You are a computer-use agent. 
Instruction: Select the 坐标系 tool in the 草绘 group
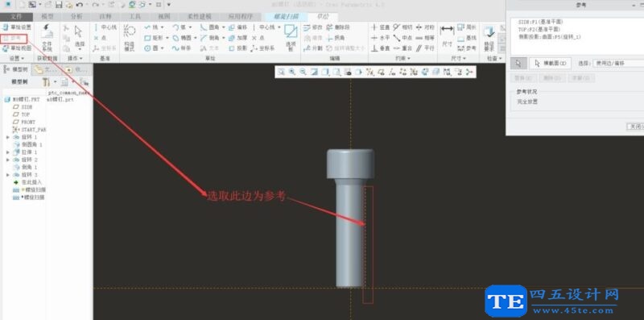262,48
